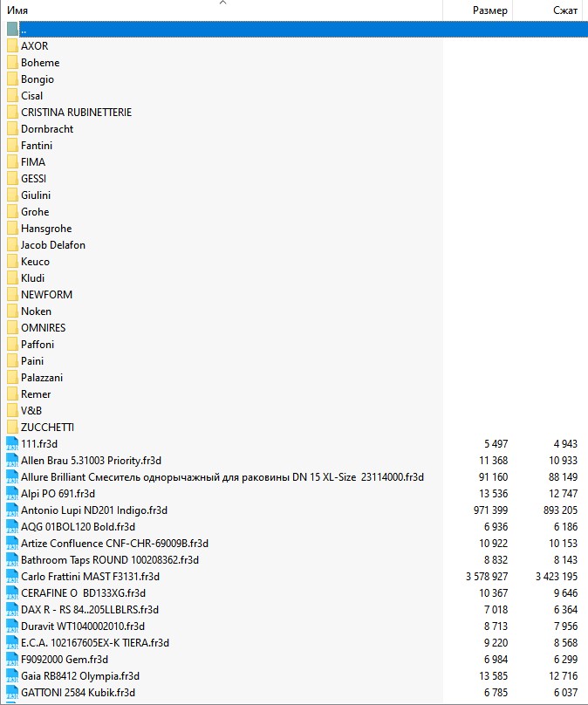The image size is (588, 705).
Task: Click size value 10 922
Action: point(493,543)
